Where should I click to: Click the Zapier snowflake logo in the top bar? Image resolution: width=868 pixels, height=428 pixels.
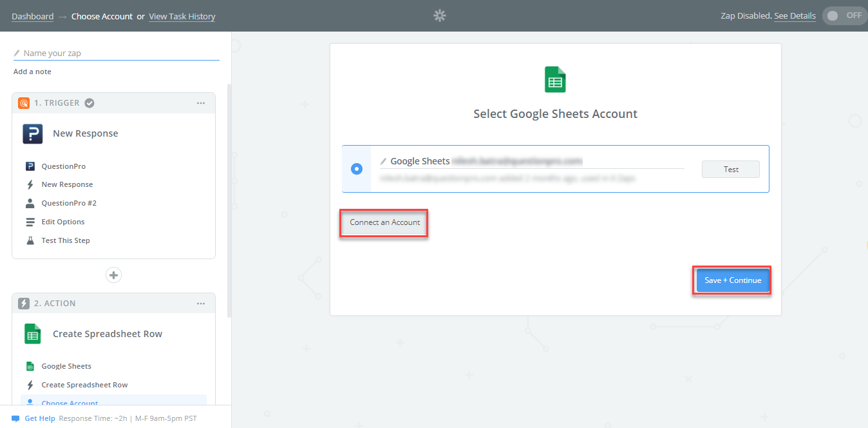pos(440,15)
